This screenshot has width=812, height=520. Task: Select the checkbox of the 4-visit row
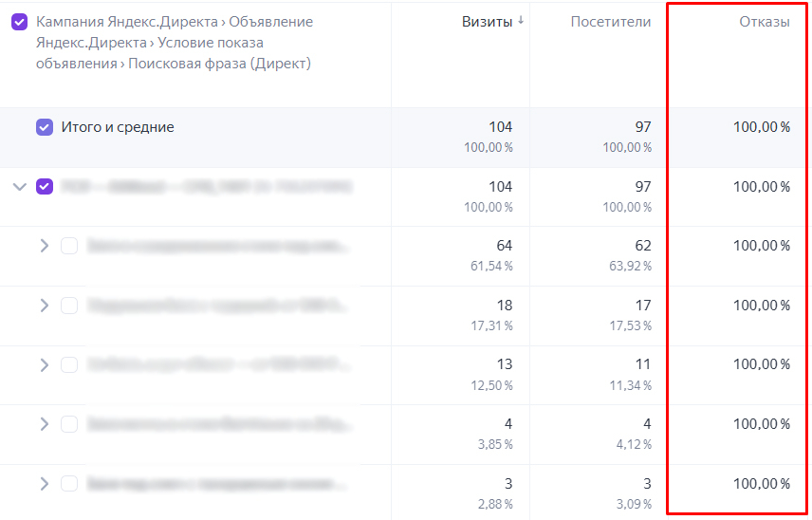pyautogui.click(x=69, y=424)
